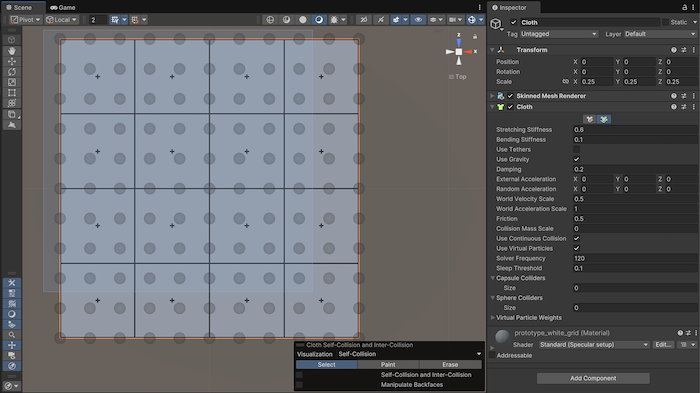Viewport: 700px width, 393px height.
Task: Select the Rect transform tool
Action: 12,92
